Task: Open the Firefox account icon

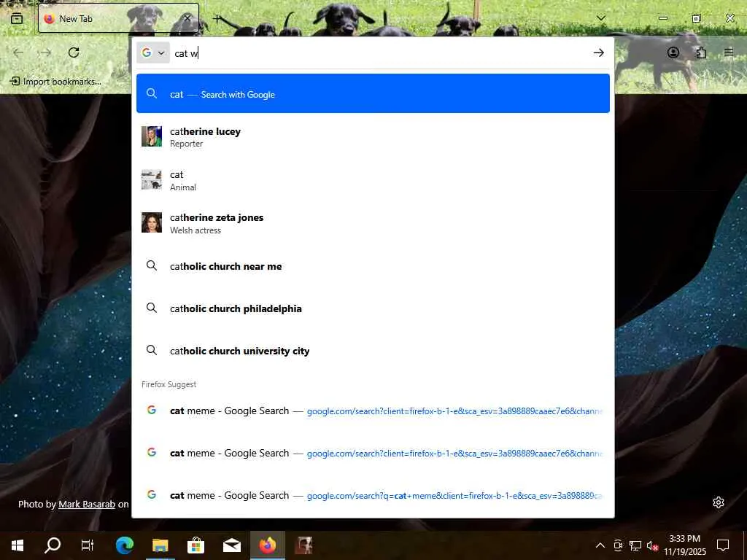Action: (x=673, y=52)
